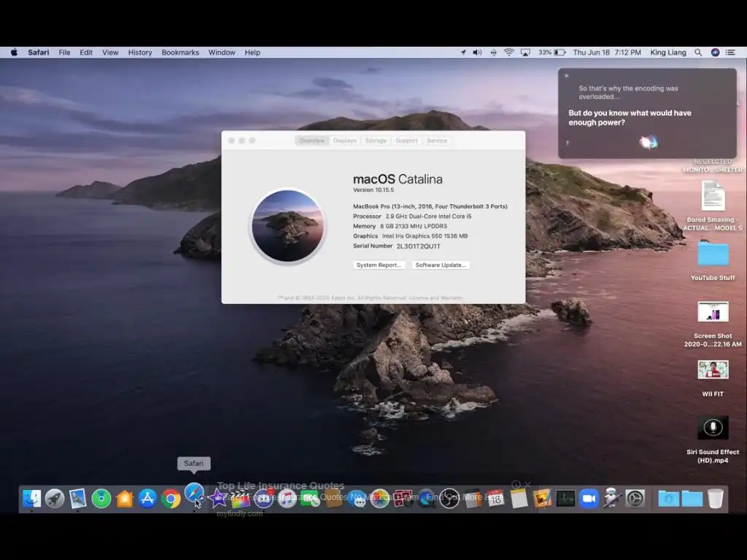Open iTunes music note icon in Dock
The image size is (747, 560).
(x=287, y=498)
